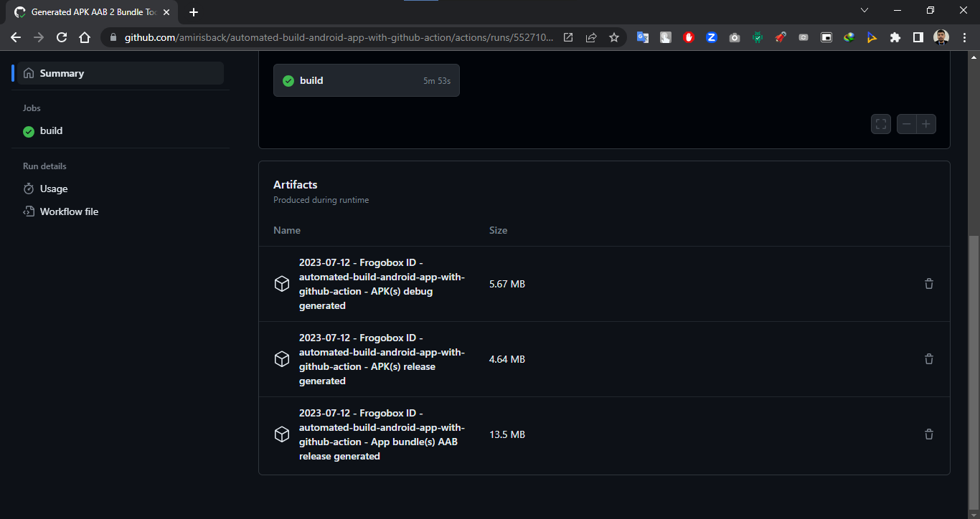Go forward in browser history

[39, 37]
